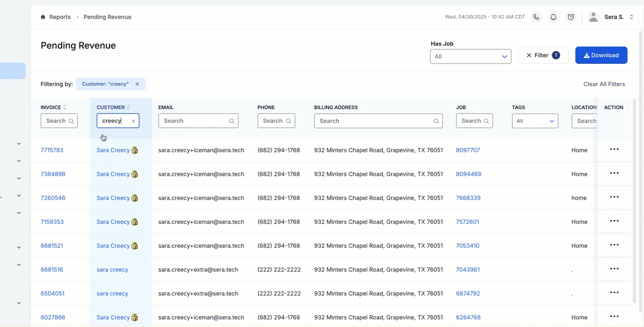Open invoice 6027866
Image resolution: width=644 pixels, height=327 pixels.
coord(53,317)
